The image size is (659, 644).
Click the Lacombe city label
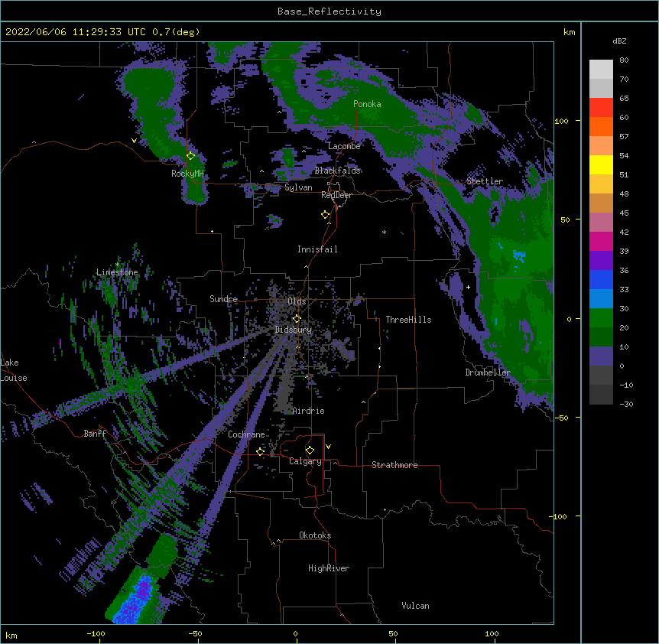click(344, 146)
